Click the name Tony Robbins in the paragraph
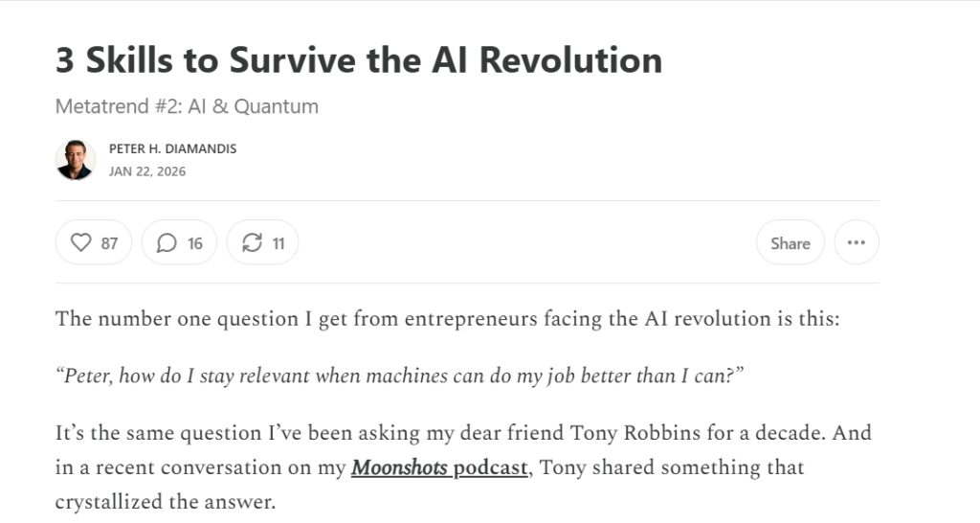The width and height of the screenshot is (980, 523). point(635,433)
